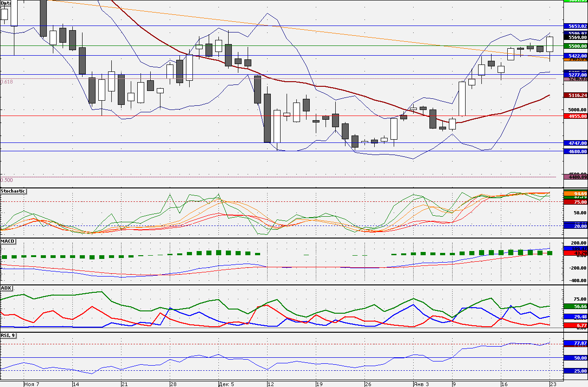
Task: Select the 'RSI, 9' panel label
Action: click(8, 335)
